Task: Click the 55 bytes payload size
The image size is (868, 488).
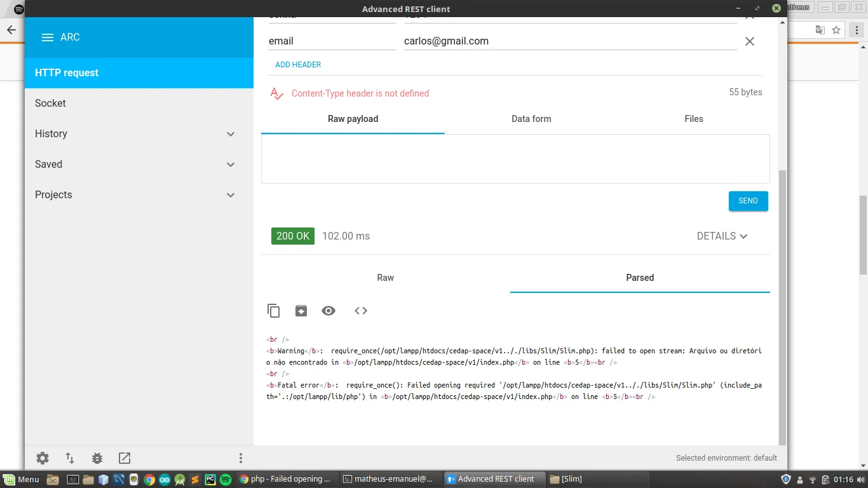Action: pyautogui.click(x=745, y=92)
